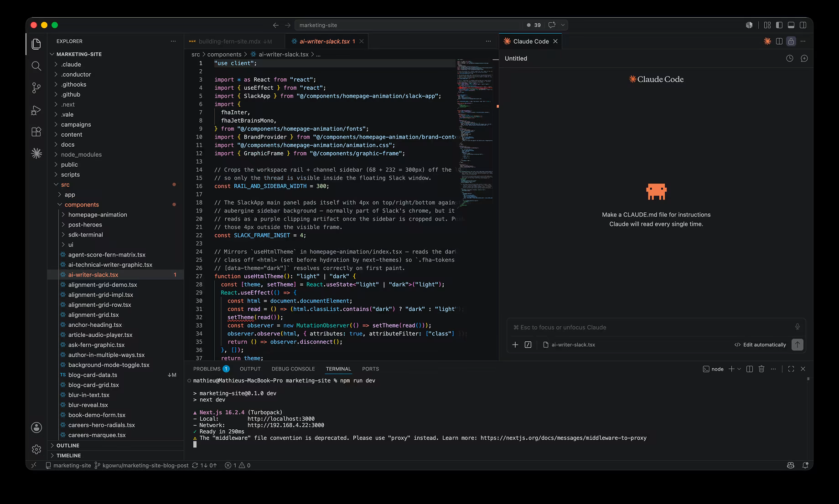Switch to the OUTPUT panel tab
Viewport: 839px width, 504px height.
pyautogui.click(x=250, y=369)
